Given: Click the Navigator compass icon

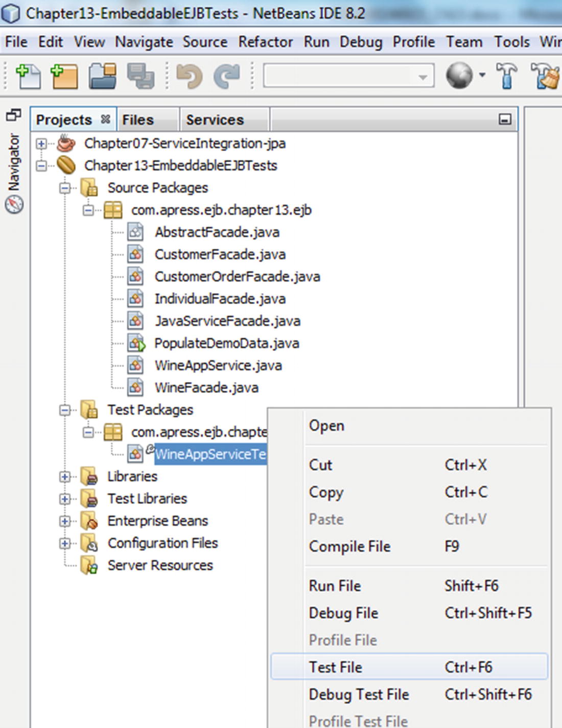Looking at the screenshot, I should (14, 204).
